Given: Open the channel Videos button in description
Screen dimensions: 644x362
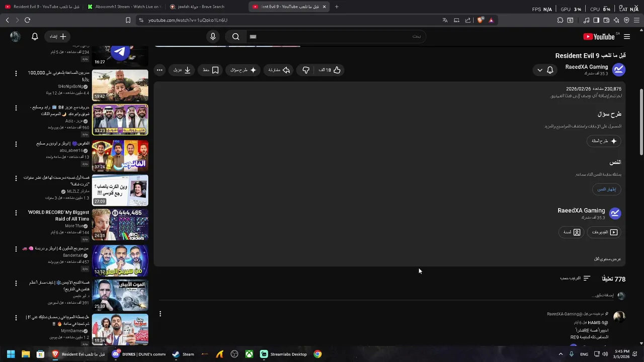Looking at the screenshot, I should click(x=604, y=232).
